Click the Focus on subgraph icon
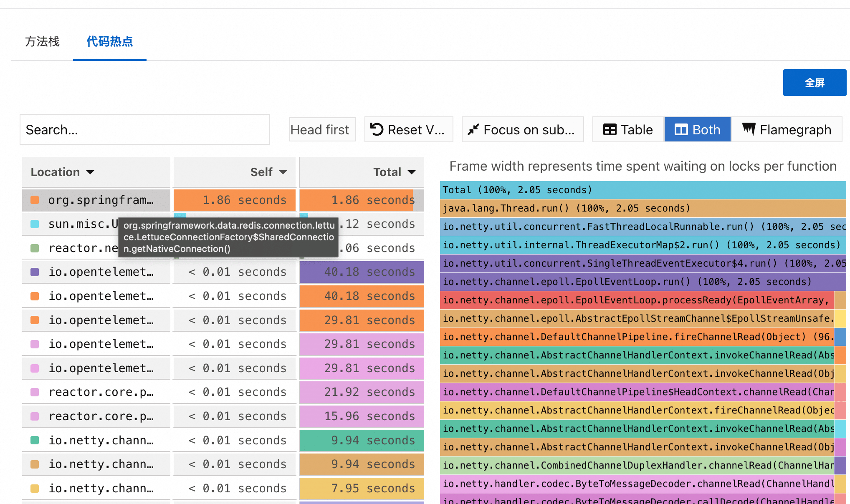The image size is (850, 504). coord(473,130)
